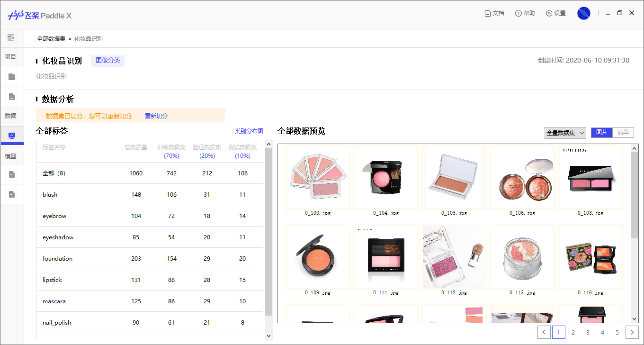Viewport: 644px width, 345px height.
Task: Open thumbnail 0_116.jpg
Action: (x=590, y=256)
